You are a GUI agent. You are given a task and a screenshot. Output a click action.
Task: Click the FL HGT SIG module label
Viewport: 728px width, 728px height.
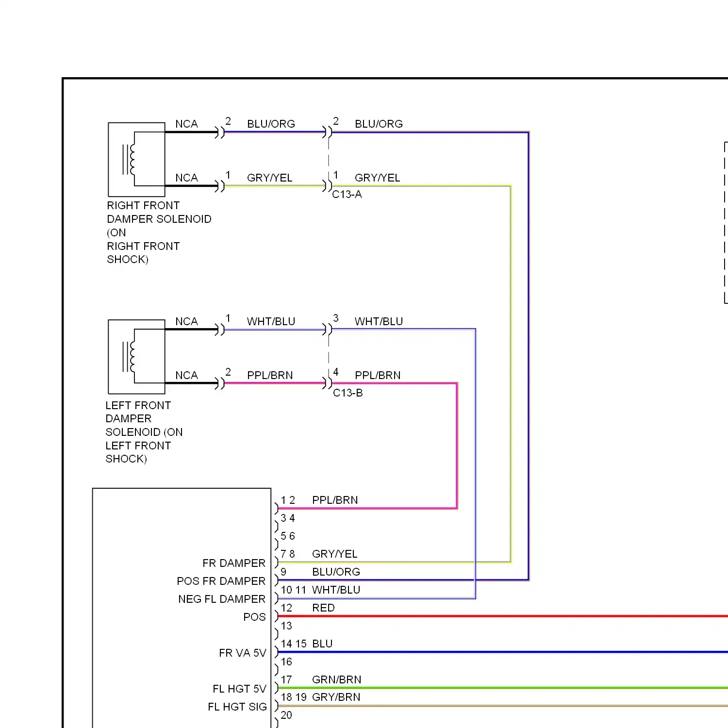coord(237,707)
